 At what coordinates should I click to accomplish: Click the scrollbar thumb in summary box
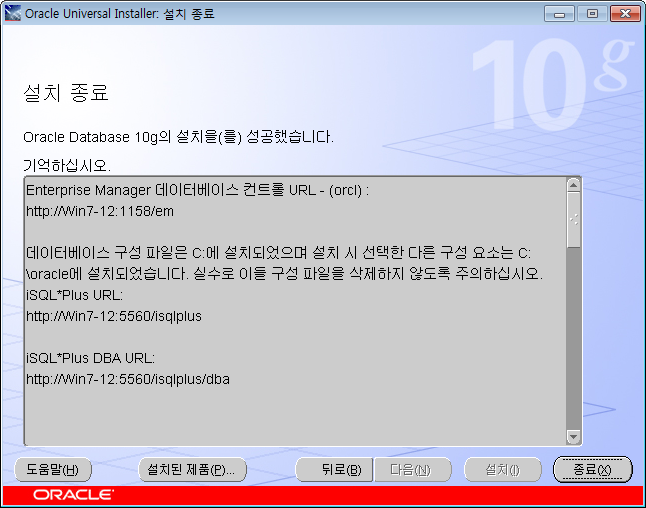coord(573,220)
